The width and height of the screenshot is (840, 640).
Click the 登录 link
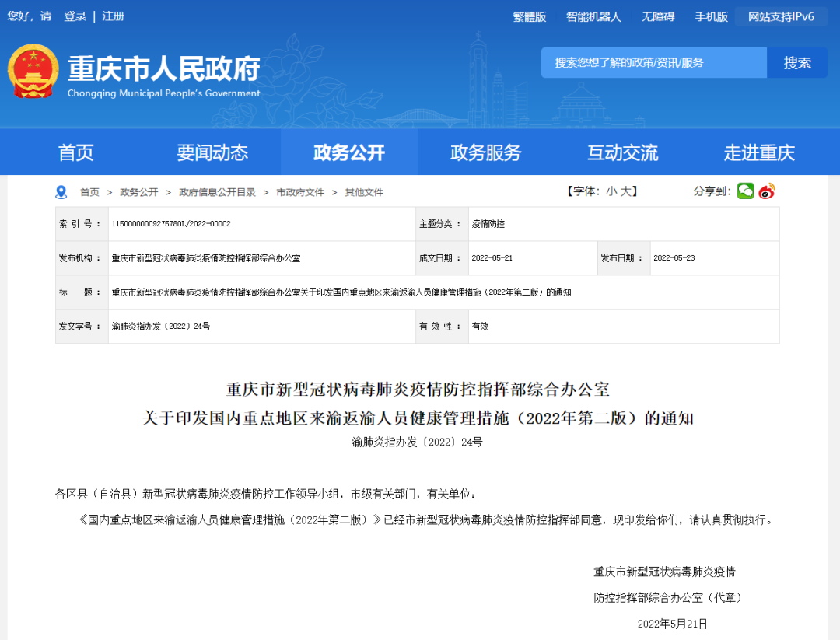pyautogui.click(x=75, y=16)
